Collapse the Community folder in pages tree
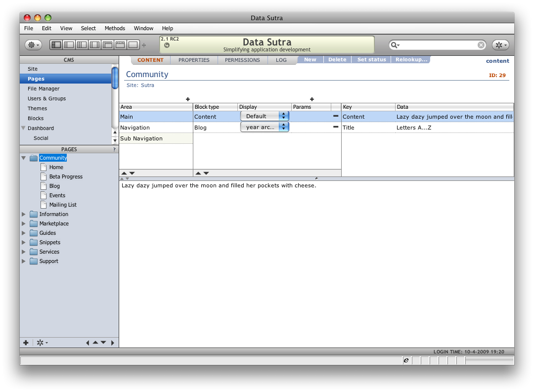The height and width of the screenshot is (392, 534). [x=24, y=158]
